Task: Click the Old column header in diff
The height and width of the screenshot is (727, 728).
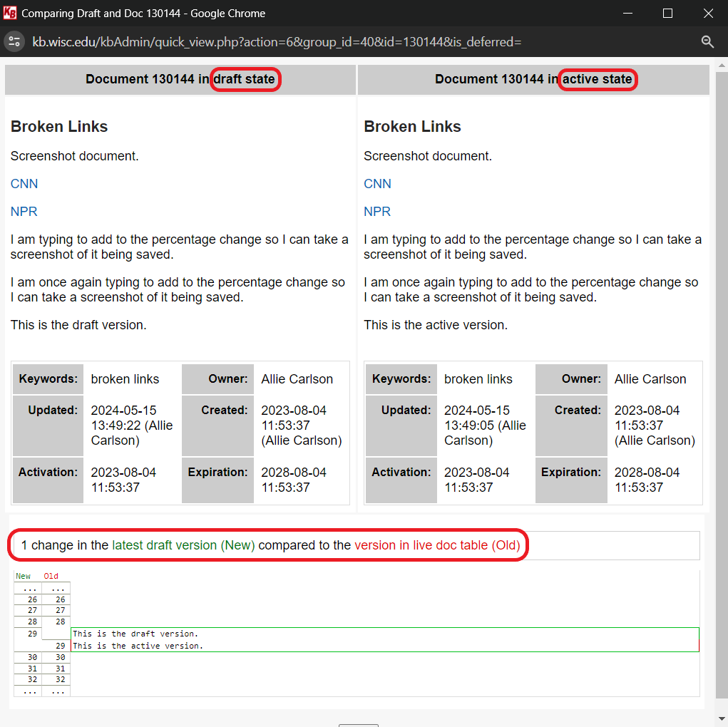Action: point(51,576)
